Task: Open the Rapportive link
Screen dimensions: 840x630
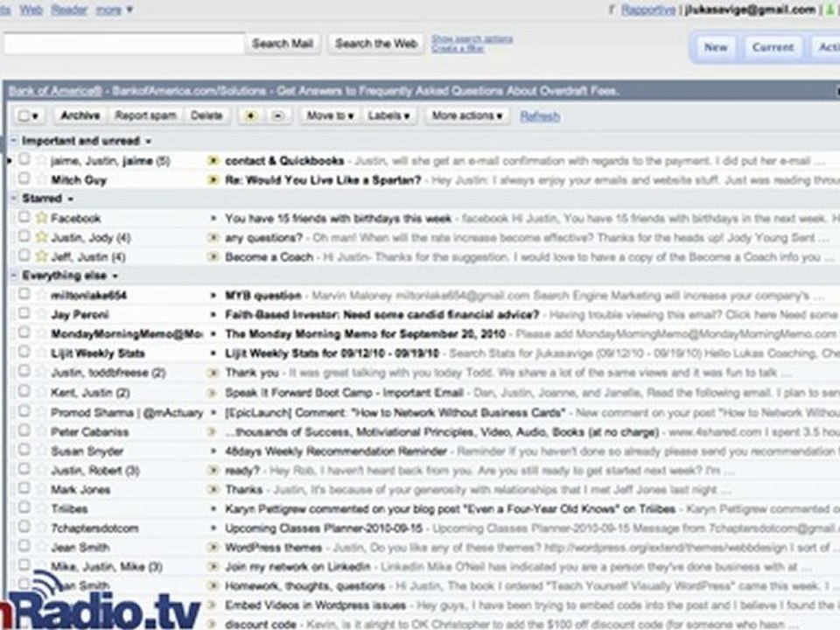Action: point(648,10)
